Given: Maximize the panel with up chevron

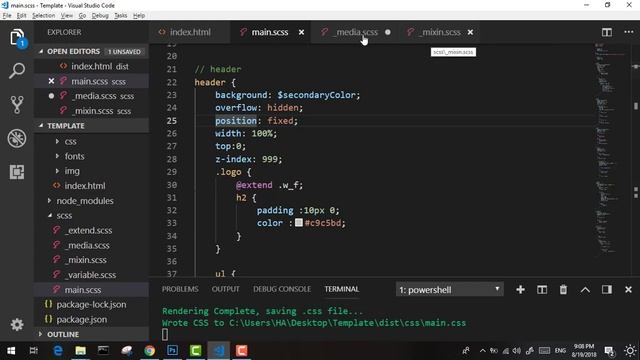Looking at the screenshot, I should [x=585, y=289].
